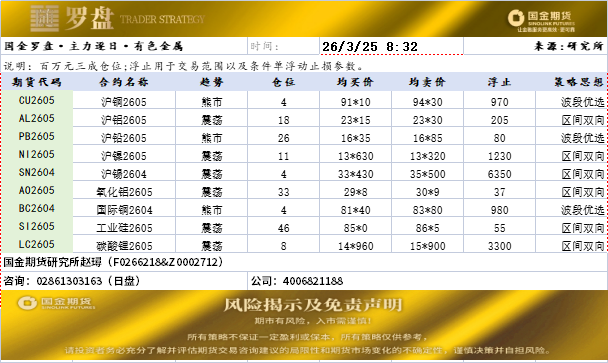Select the time cell 26/3/25 8:32
608x363 pixels.
click(x=391, y=46)
